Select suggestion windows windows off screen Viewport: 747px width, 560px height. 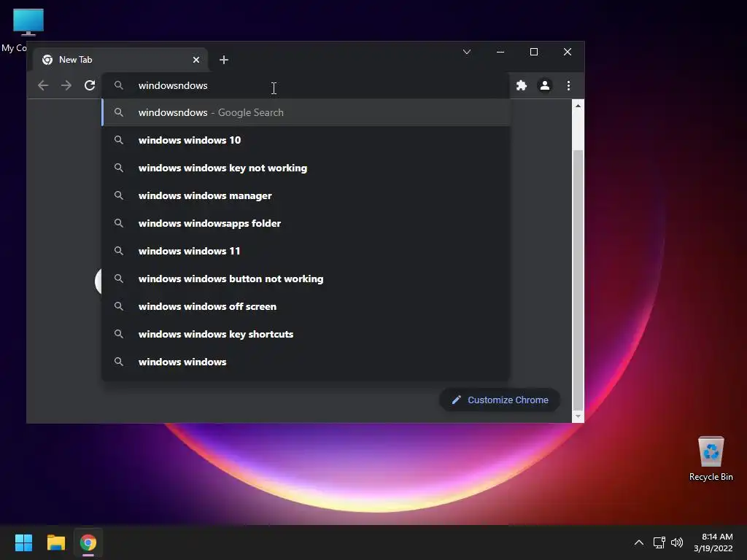(306, 306)
